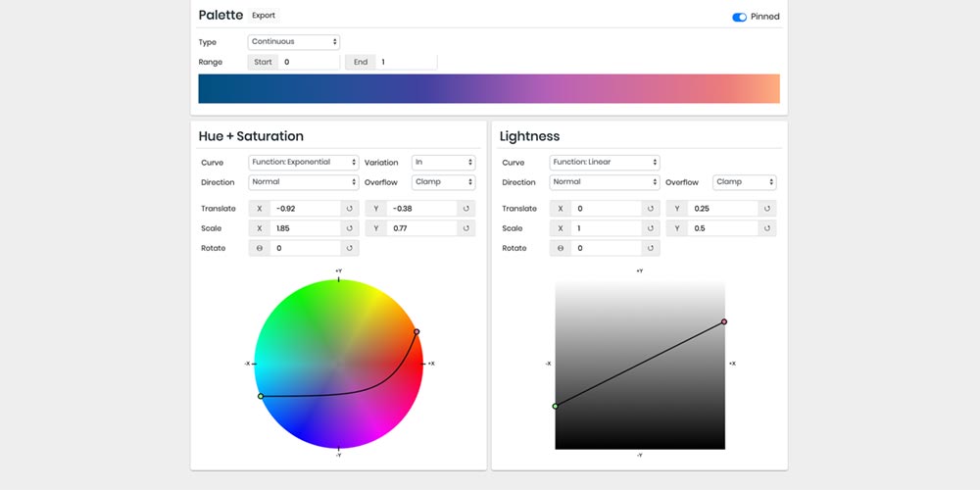
Task: Toggle the Pinned switch off
Action: 739,17
